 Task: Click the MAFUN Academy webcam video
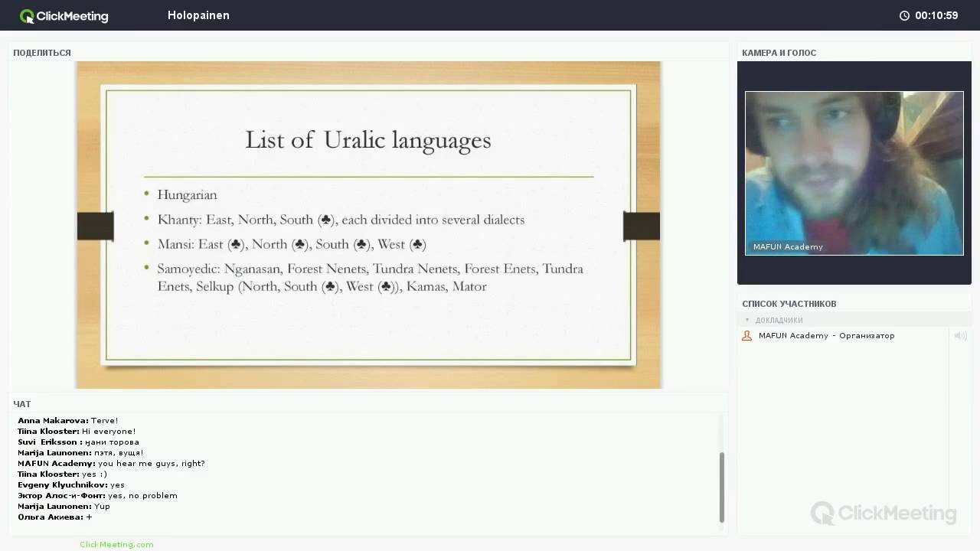point(854,173)
